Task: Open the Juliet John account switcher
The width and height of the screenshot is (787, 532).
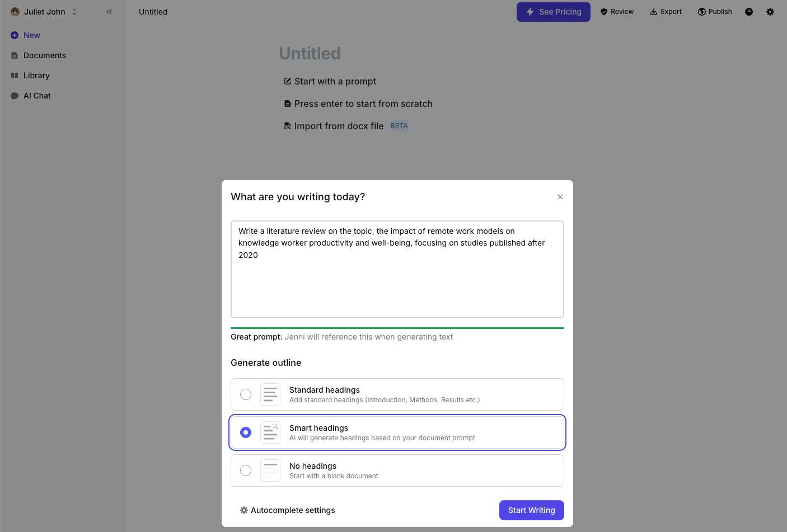Action: coord(45,11)
